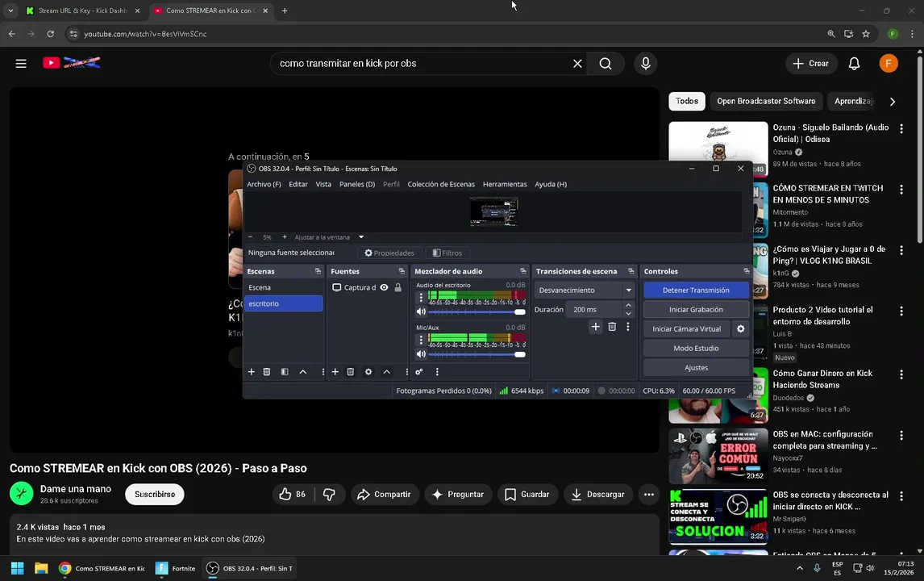Image resolution: width=924 pixels, height=581 pixels.
Task: Click Detener Transmisión button
Action: coord(696,290)
